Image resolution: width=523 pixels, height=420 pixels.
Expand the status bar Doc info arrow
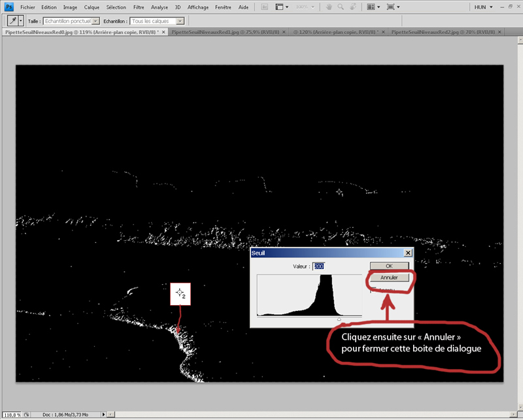coord(103,415)
